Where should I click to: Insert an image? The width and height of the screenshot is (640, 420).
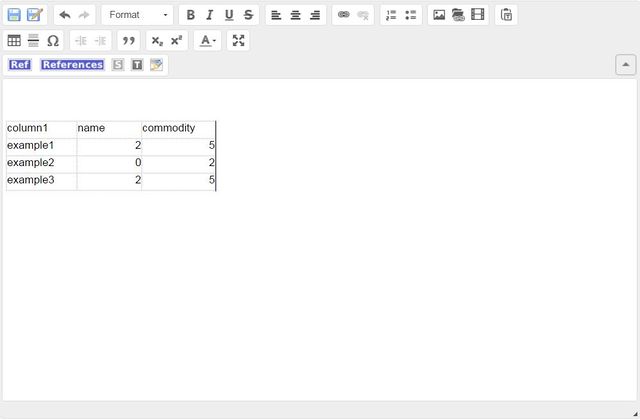439,15
